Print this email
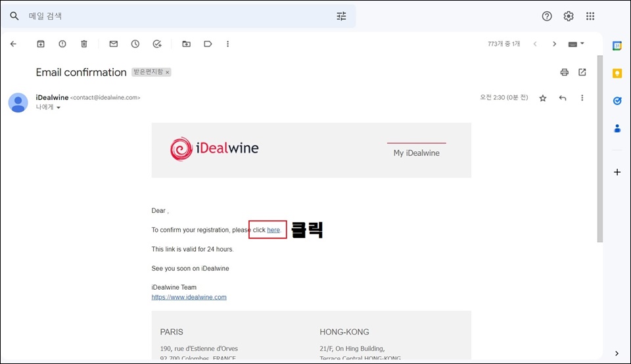The image size is (631, 364). point(564,72)
